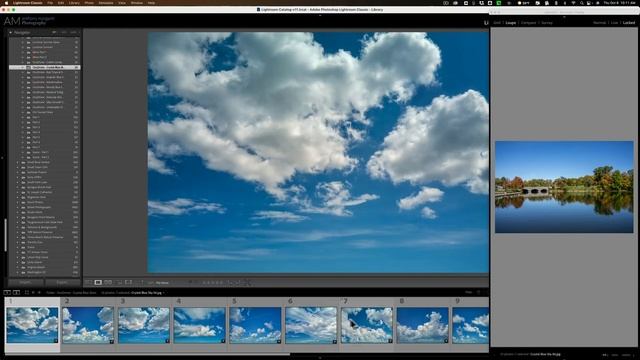Switch the secondary window to Grid

pyautogui.click(x=497, y=23)
